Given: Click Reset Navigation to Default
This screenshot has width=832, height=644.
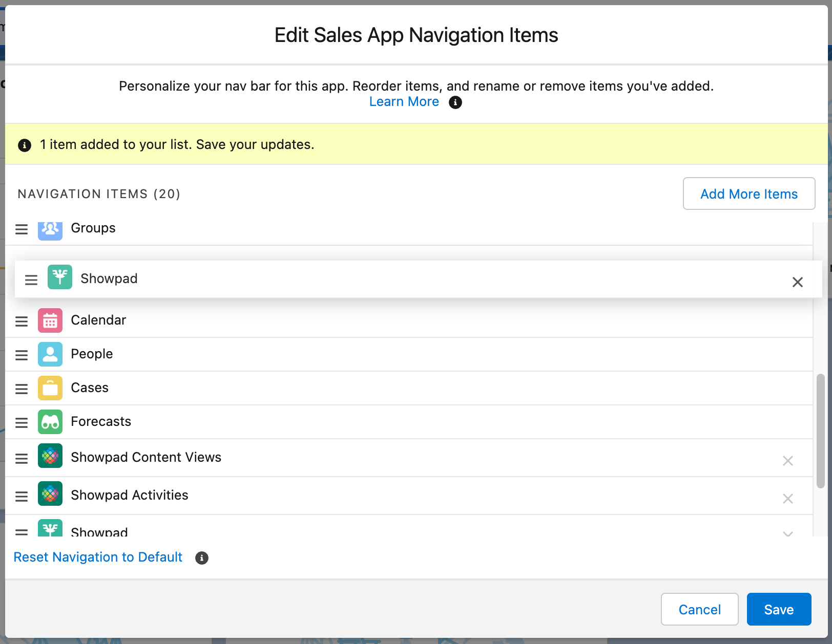Looking at the screenshot, I should 97,557.
